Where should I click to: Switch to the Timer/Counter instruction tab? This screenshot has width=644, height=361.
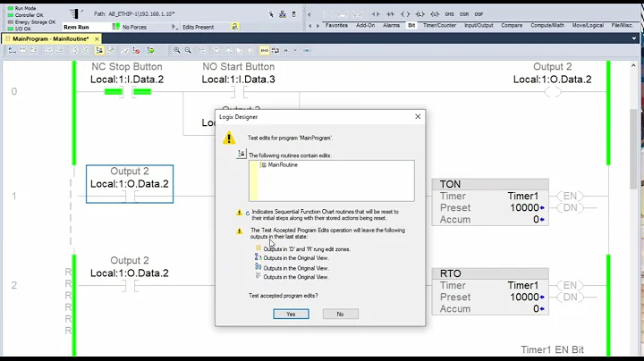click(x=439, y=25)
